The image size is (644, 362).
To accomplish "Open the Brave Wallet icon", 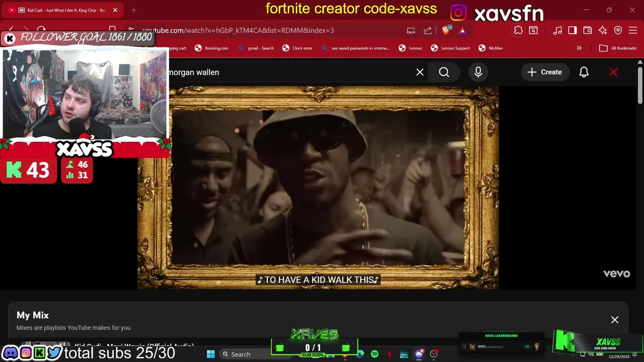I will pos(588,30).
